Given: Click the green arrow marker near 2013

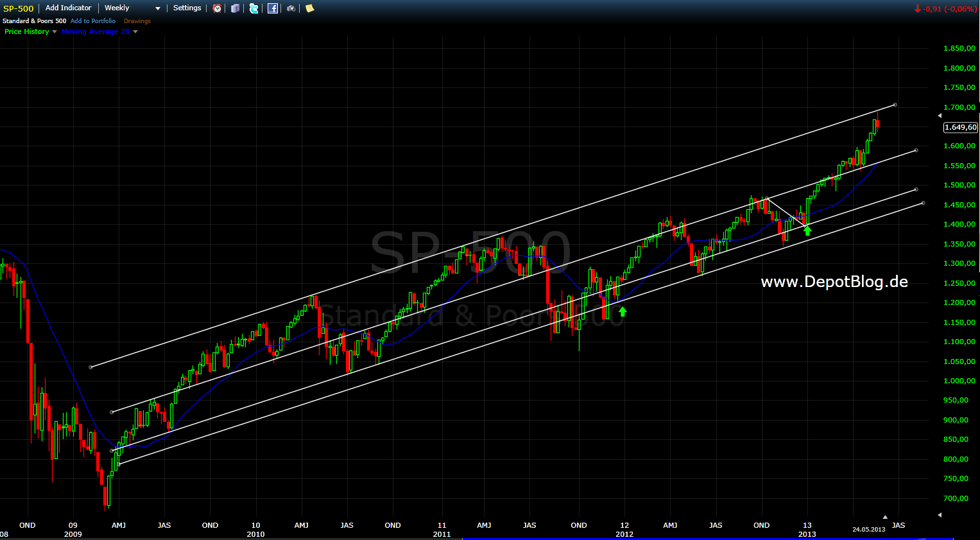Looking at the screenshot, I should pyautogui.click(x=807, y=231).
